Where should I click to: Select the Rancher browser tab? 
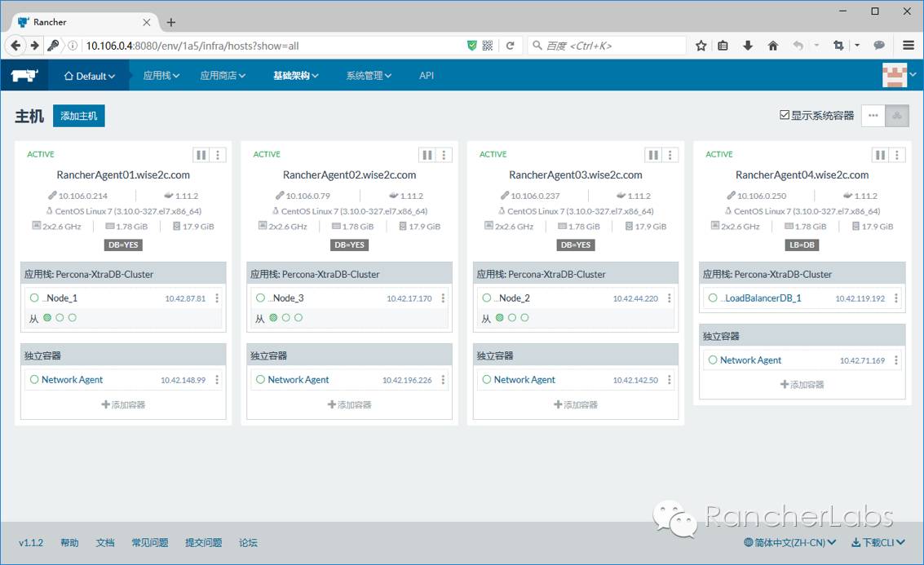84,22
